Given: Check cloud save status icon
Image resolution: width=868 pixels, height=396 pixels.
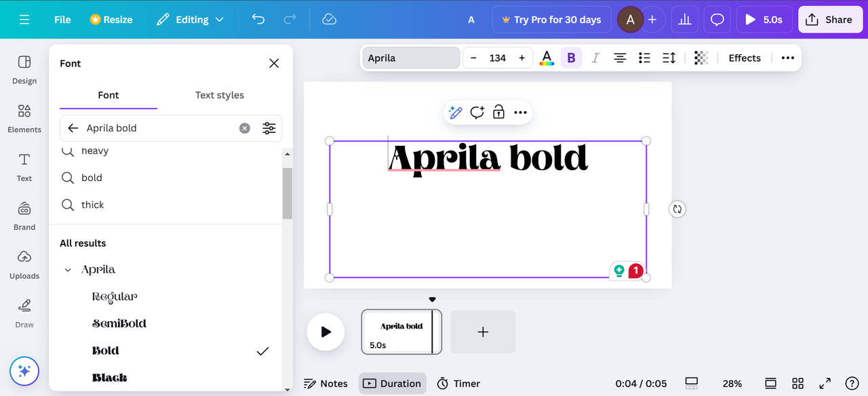Looking at the screenshot, I should point(329,20).
